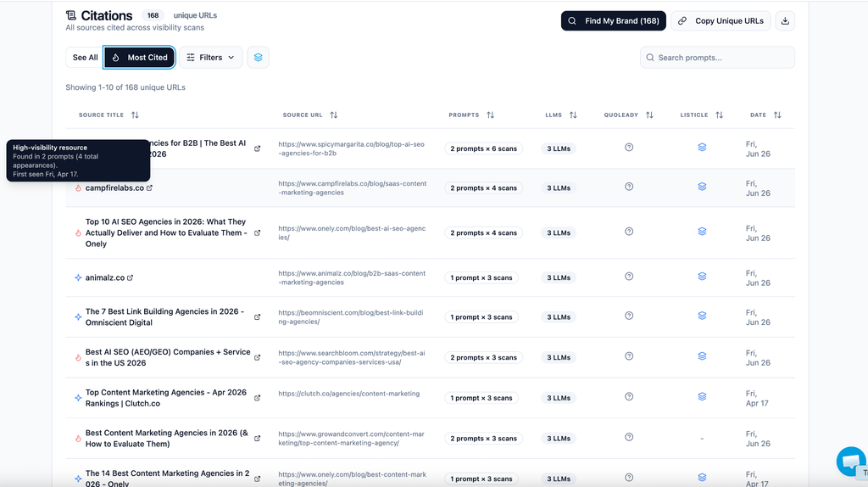Open external link for Top 10 AI SEO Agencies
Screen dimensions: 868x487
click(258, 232)
